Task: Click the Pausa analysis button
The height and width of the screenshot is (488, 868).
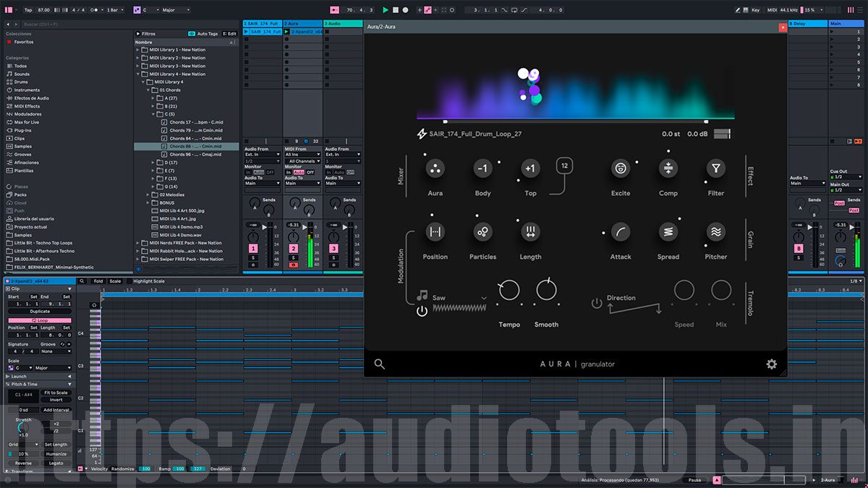Action: pos(694,480)
